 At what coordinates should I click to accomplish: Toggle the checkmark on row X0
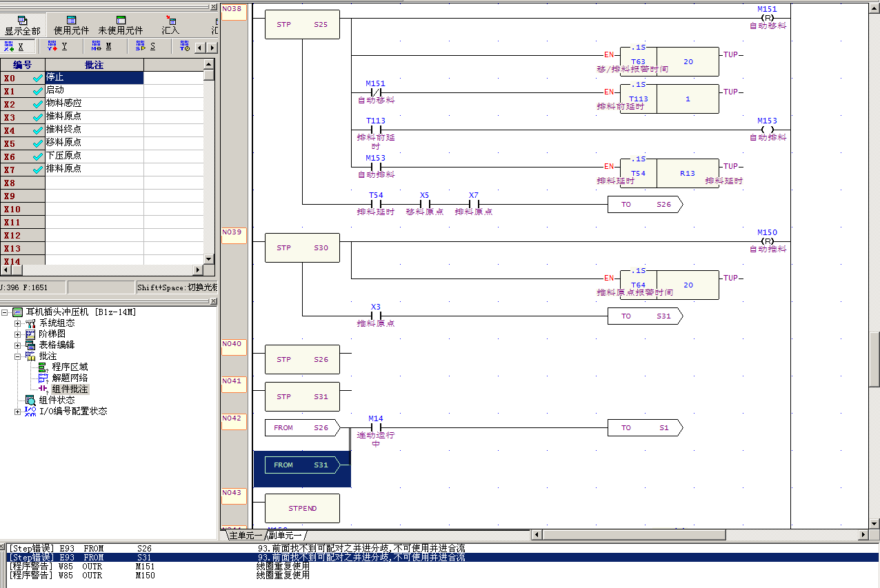pos(38,78)
